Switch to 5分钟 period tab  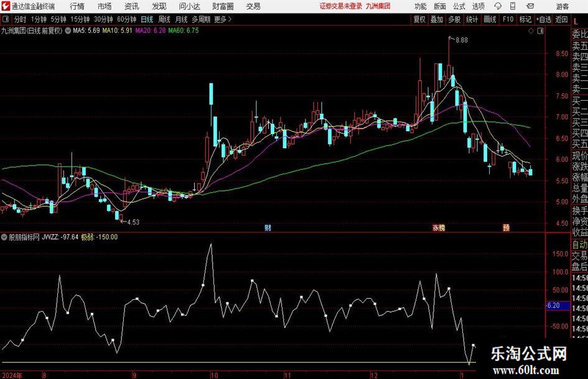(58, 19)
